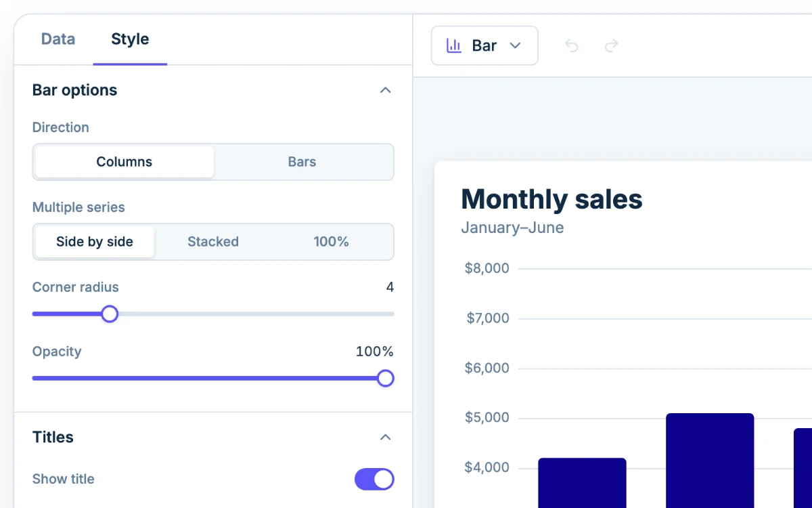
Task: Click the redo arrow icon
Action: point(612,45)
